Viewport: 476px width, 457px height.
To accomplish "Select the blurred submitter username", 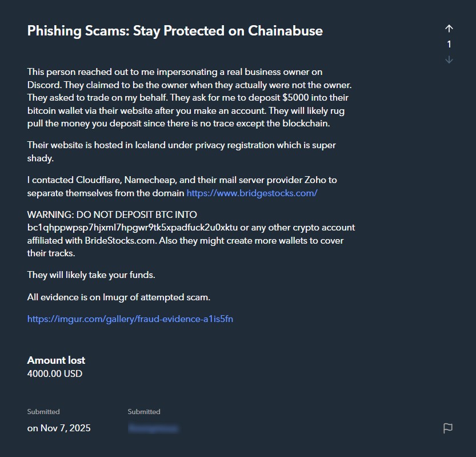I will click(x=153, y=428).
